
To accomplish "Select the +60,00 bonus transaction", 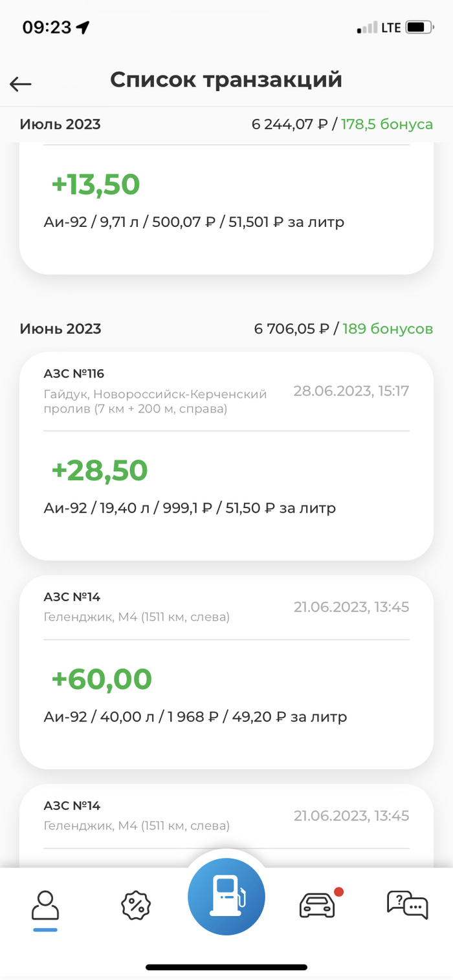I will coord(226,671).
